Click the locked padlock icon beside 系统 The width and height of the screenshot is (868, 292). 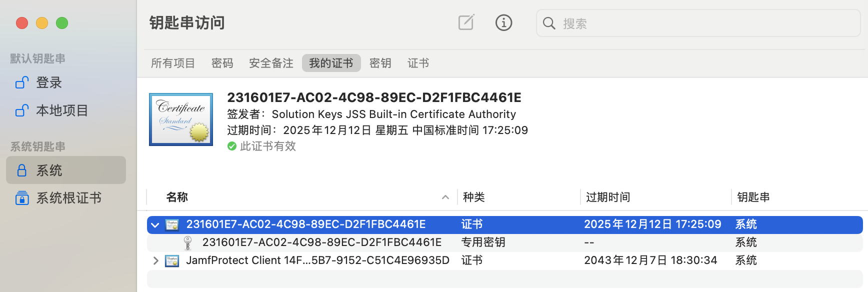(21, 170)
